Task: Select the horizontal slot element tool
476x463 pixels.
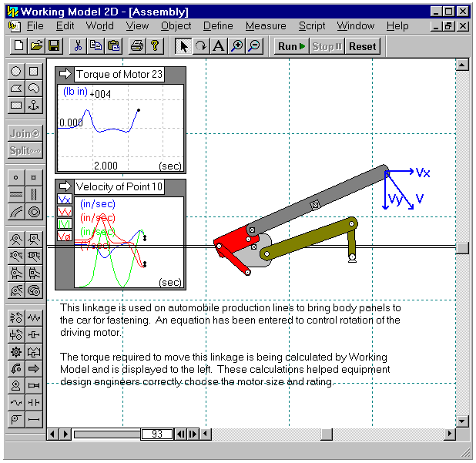Action: [15, 195]
